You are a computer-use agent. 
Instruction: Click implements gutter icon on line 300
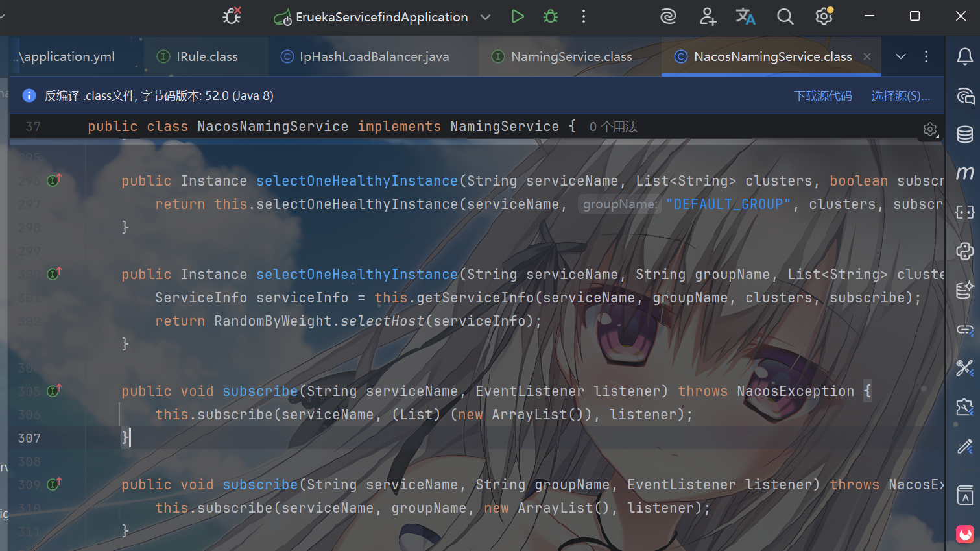54,273
